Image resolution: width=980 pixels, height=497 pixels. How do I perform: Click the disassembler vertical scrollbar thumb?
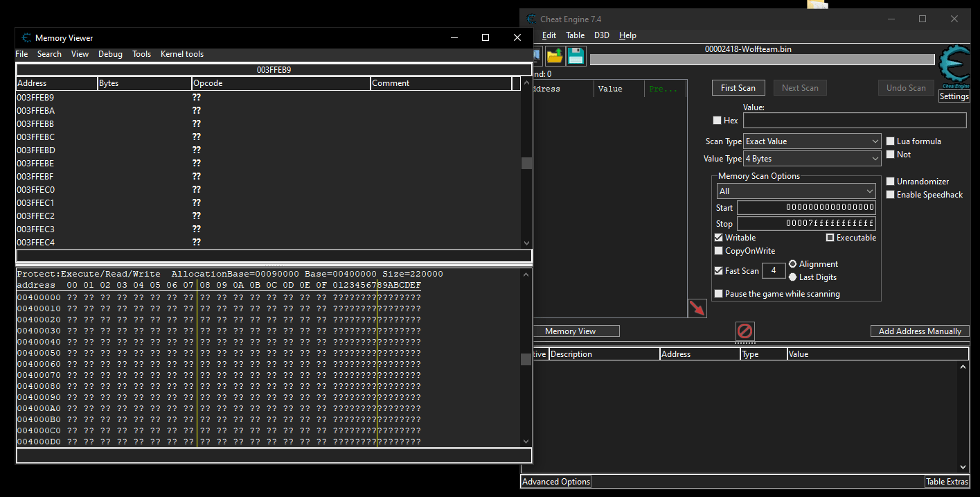[526, 164]
